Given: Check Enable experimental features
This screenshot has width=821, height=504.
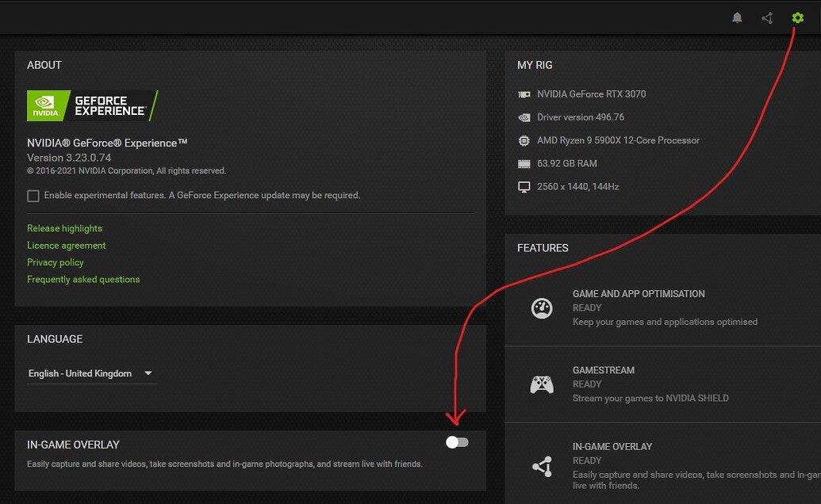Looking at the screenshot, I should pyautogui.click(x=33, y=195).
